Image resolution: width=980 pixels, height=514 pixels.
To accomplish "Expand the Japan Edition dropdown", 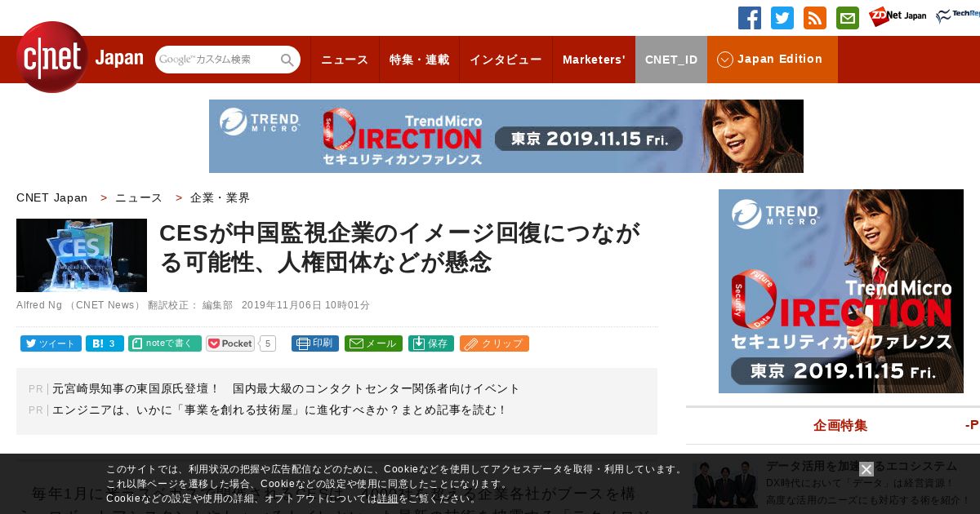I will tap(772, 60).
